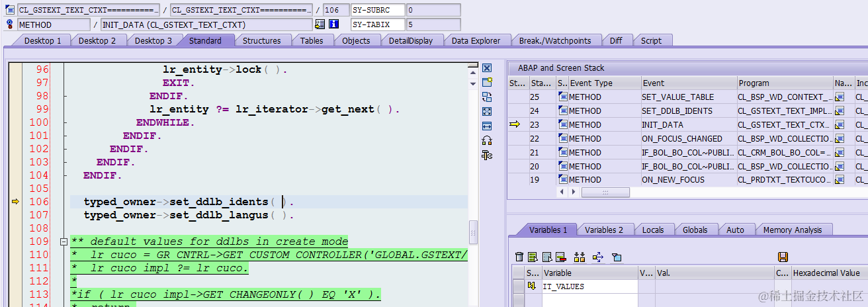
Task: Click the delete row icon with red bar
Action: (x=561, y=257)
